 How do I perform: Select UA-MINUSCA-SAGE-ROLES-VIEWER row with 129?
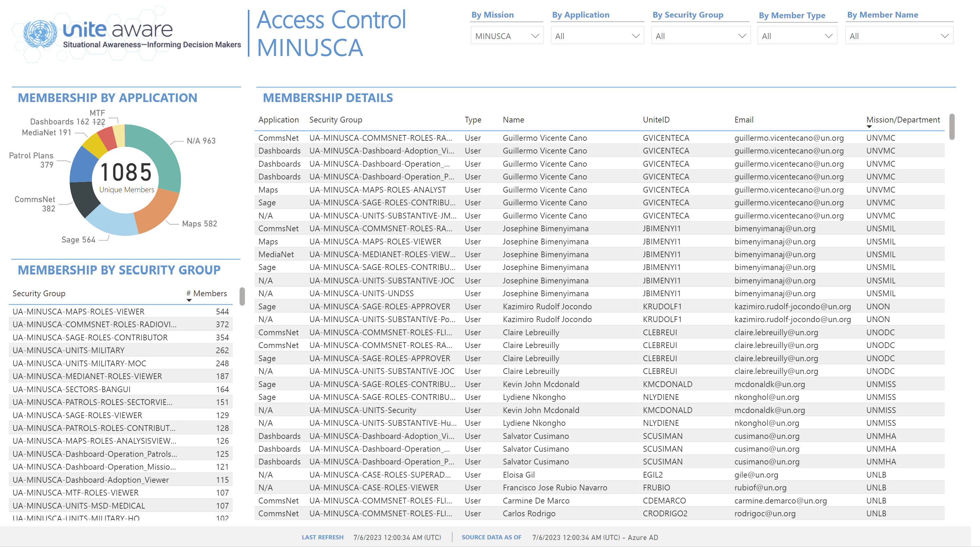[121, 416]
